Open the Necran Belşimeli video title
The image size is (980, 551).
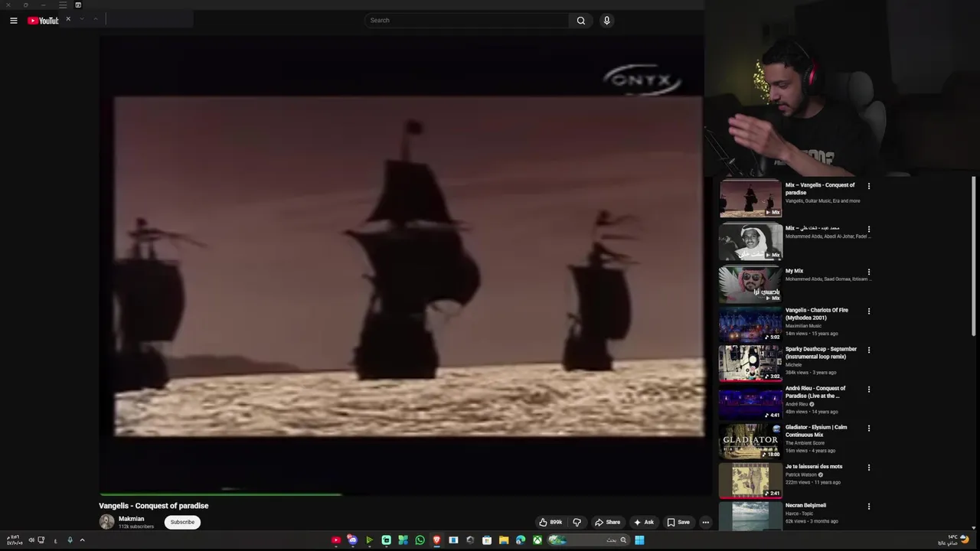[x=805, y=505]
